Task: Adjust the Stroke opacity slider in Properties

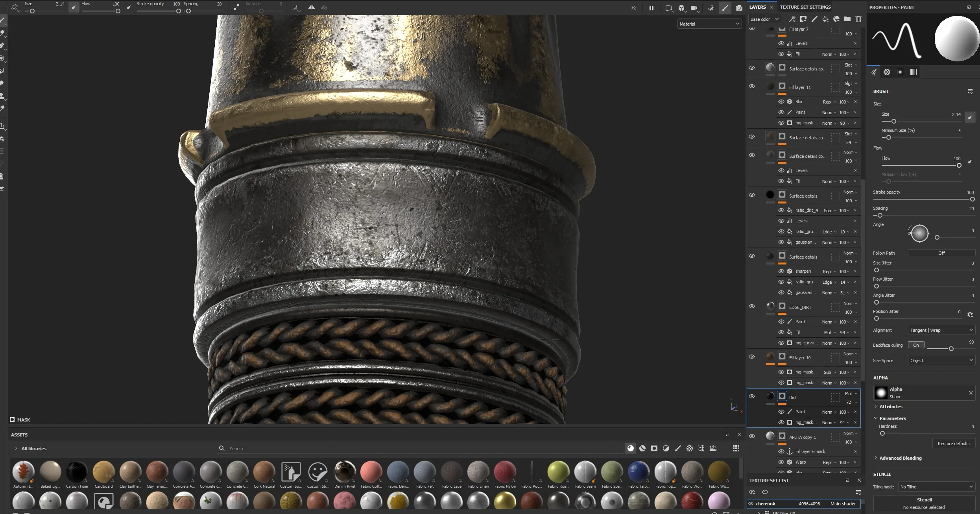Action: tap(923, 199)
